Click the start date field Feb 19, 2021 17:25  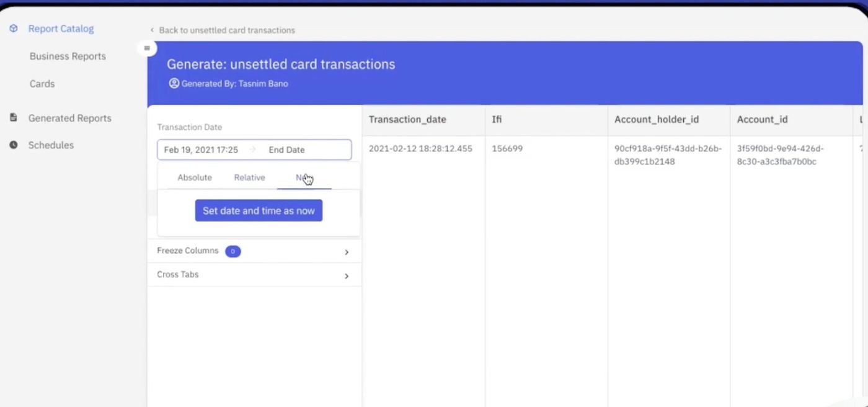click(x=201, y=150)
